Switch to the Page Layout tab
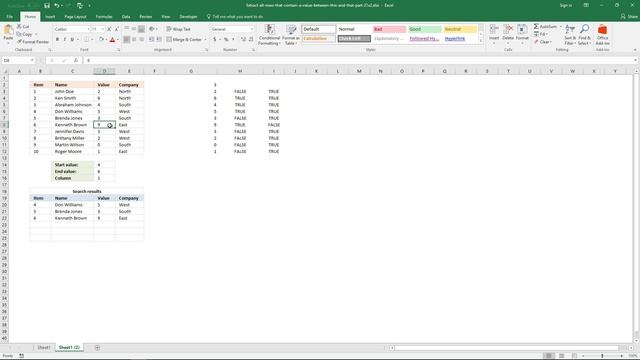This screenshot has width=640, height=360. point(76,17)
